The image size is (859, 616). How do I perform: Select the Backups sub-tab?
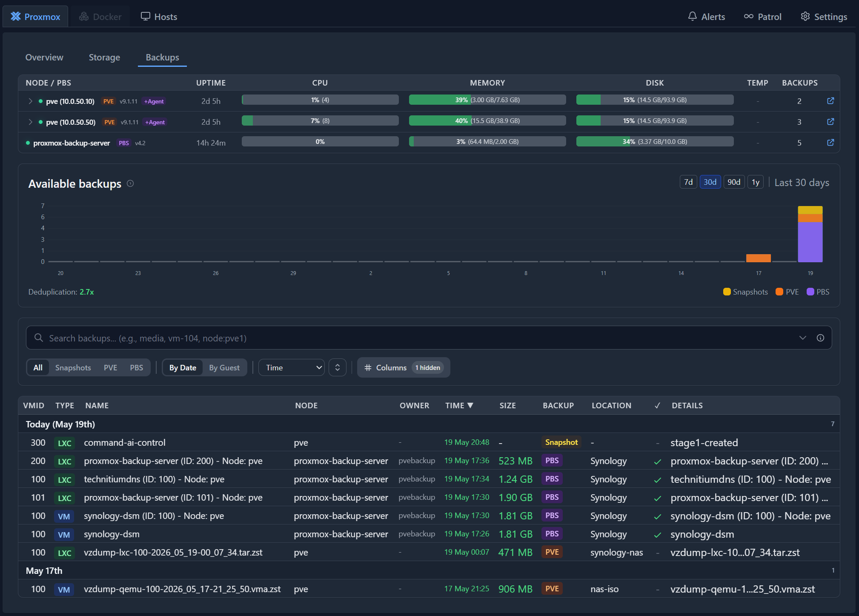[162, 57]
